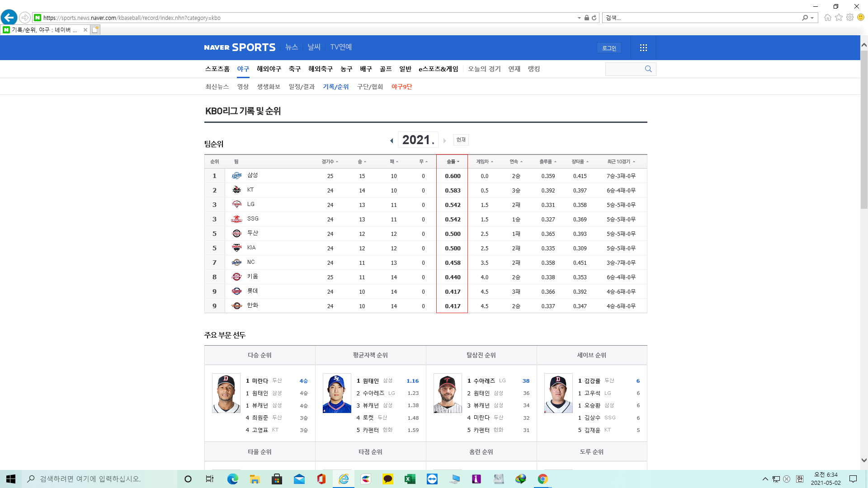
Task: Open Microsoft Edge from taskbar
Action: 232,479
